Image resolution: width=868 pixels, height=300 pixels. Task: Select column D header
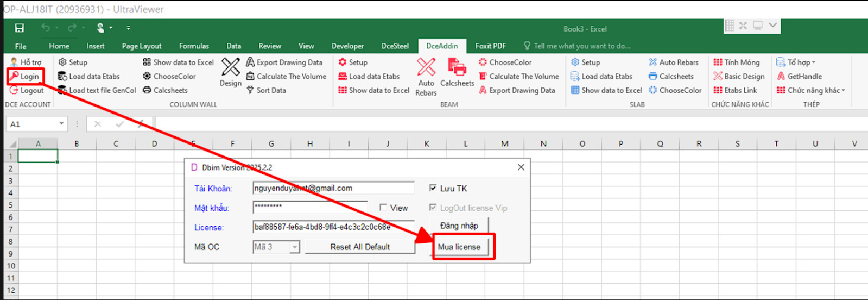tap(155, 144)
